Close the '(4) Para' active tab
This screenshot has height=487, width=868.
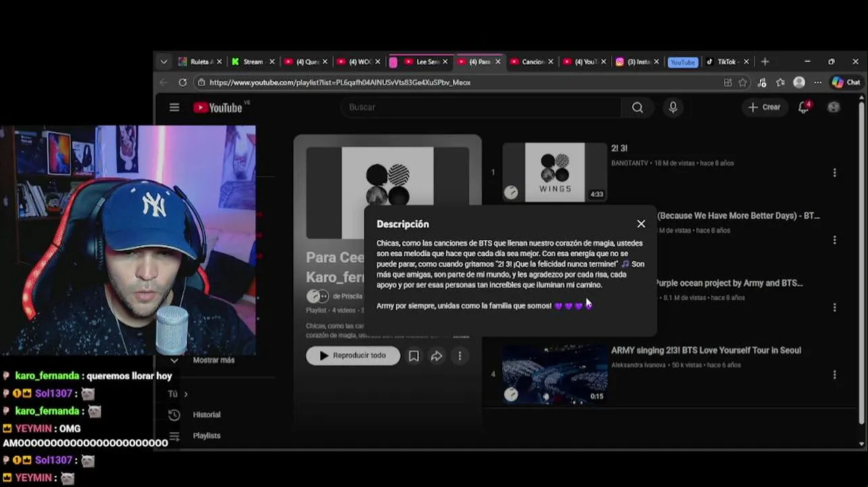tap(498, 62)
